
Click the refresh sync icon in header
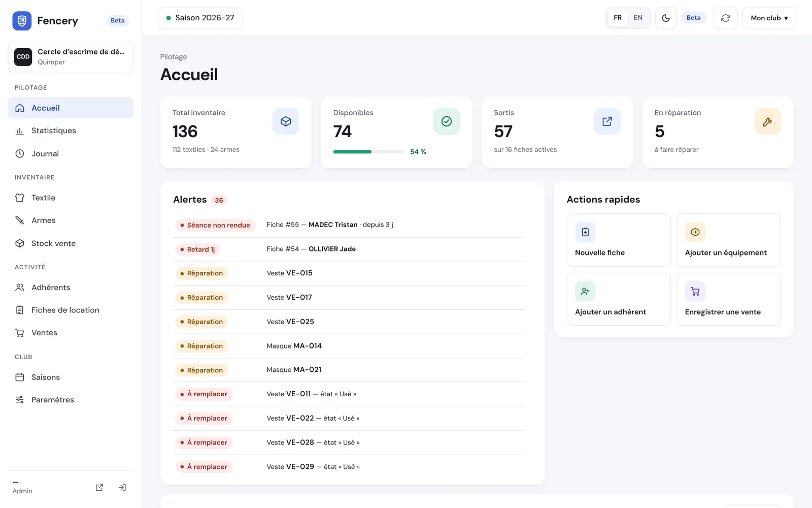pyautogui.click(x=726, y=18)
